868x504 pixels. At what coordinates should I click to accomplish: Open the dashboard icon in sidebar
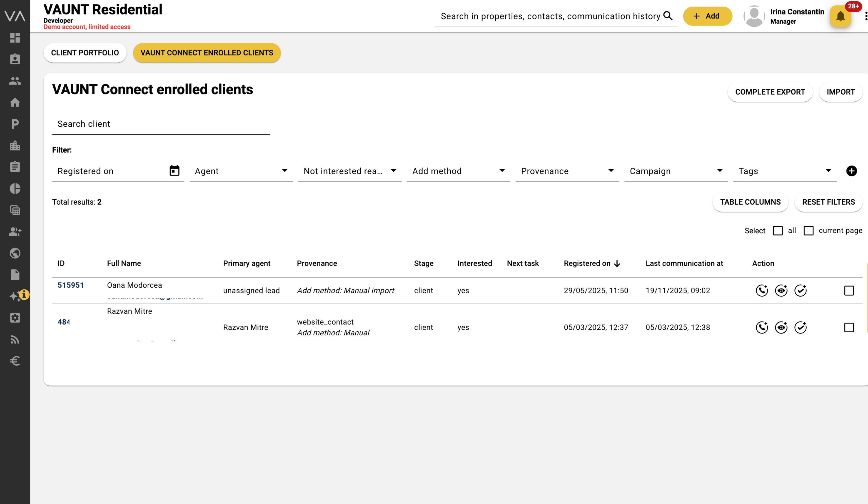click(15, 38)
